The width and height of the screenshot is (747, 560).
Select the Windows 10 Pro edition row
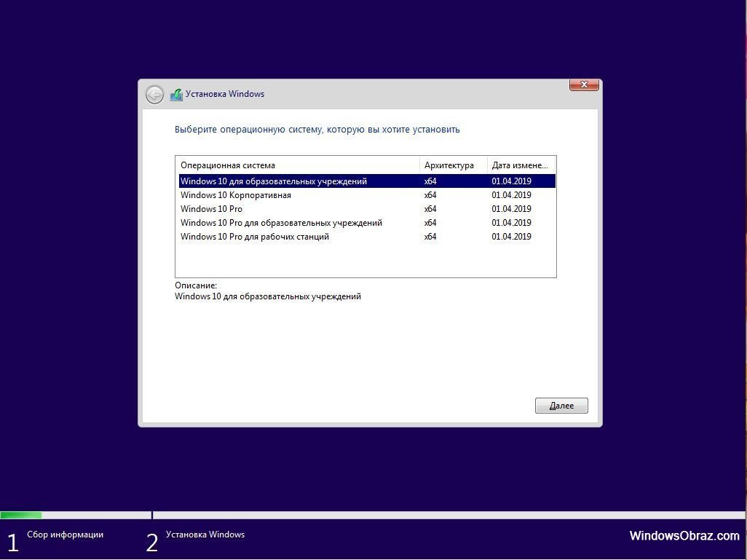(367, 209)
